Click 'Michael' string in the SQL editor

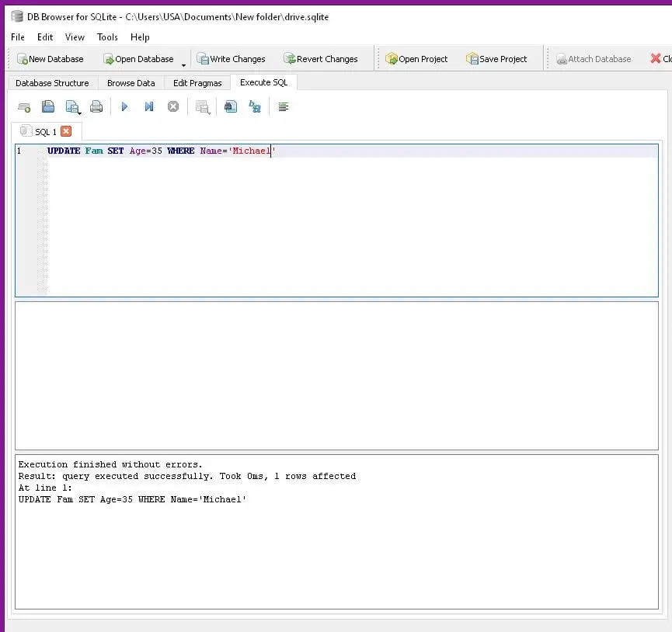(252, 151)
